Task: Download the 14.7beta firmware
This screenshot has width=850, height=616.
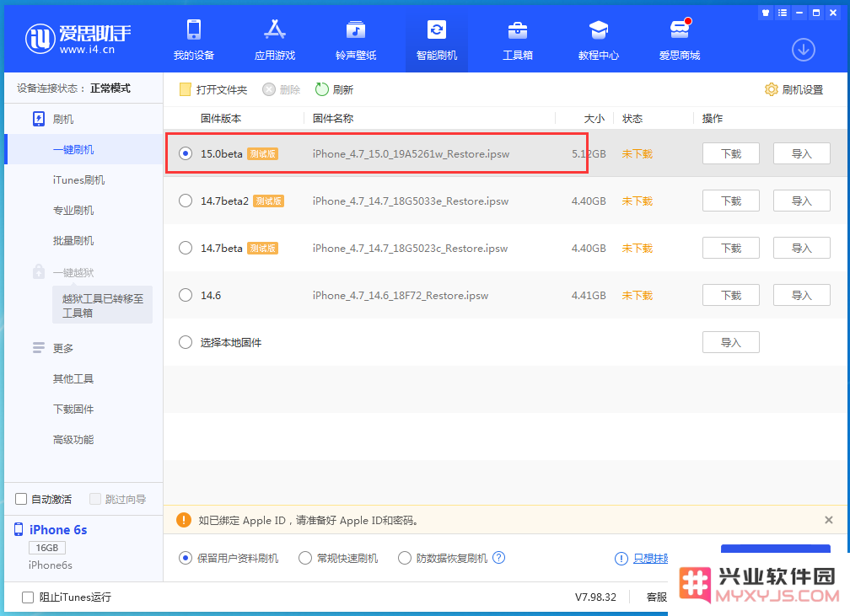Action: [731, 248]
